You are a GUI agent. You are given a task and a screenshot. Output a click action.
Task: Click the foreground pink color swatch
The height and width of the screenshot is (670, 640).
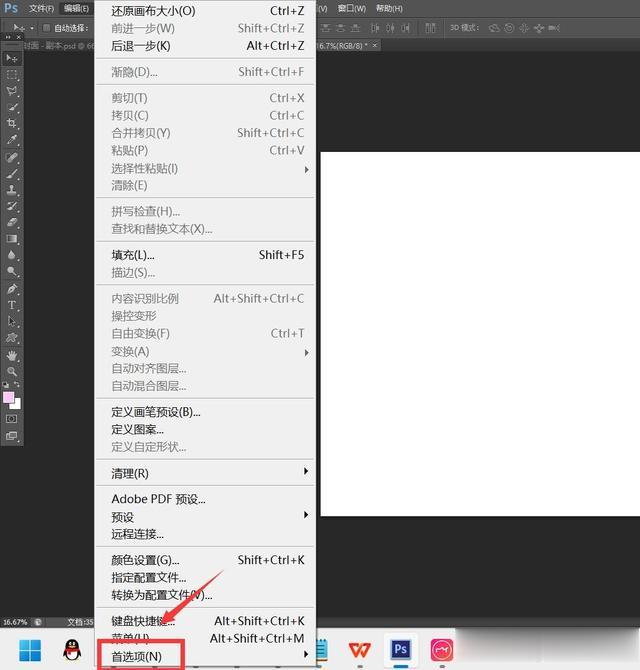pos(8,397)
